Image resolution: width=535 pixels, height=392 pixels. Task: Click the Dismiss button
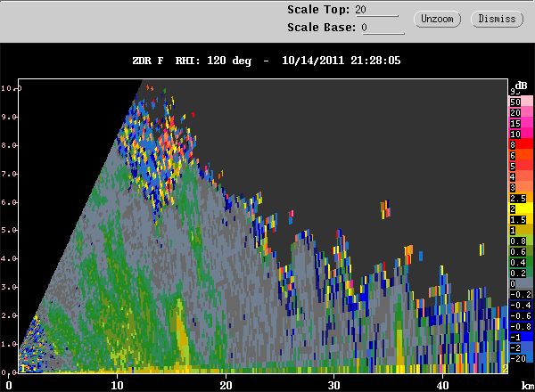point(497,19)
